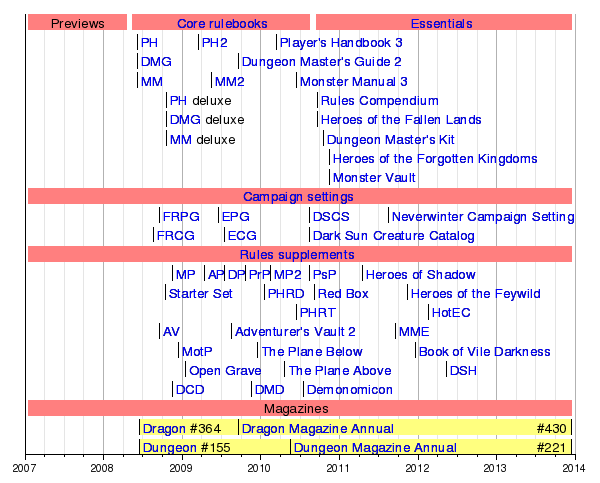Click the DMD link
Viewport: 600px width, 483px height.
tap(270, 390)
